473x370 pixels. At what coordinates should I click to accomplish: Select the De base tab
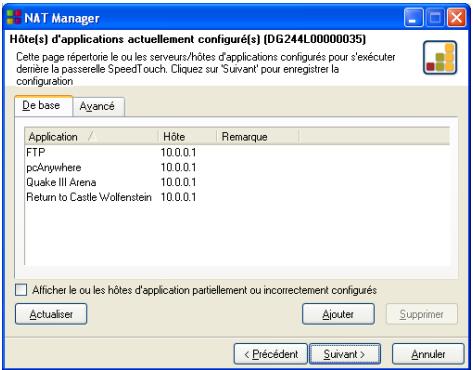(x=43, y=106)
